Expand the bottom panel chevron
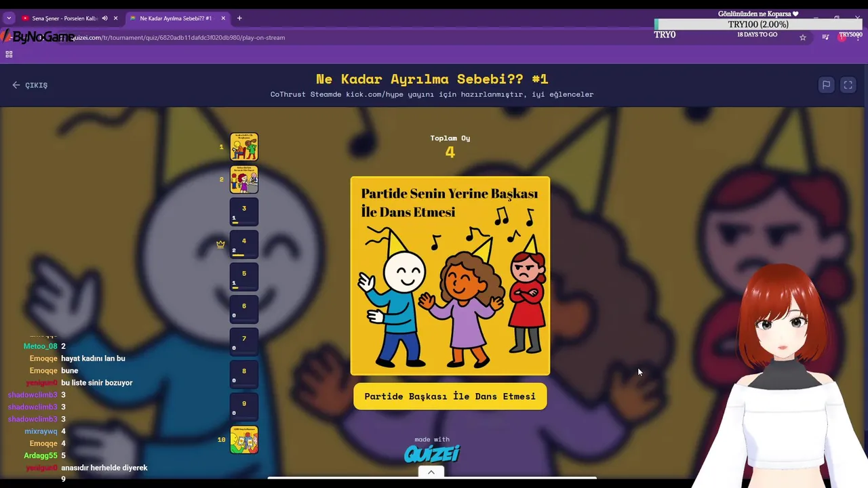Image resolution: width=868 pixels, height=488 pixels. click(431, 472)
